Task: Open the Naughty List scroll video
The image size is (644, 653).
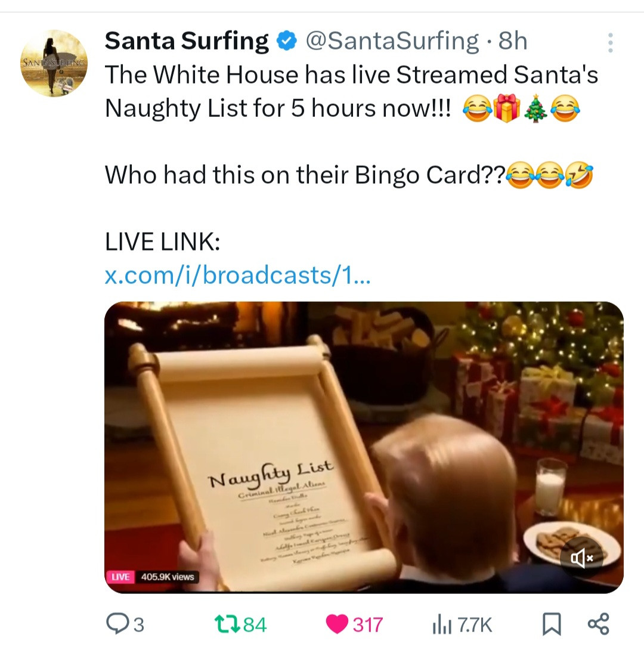Action: coord(364,447)
